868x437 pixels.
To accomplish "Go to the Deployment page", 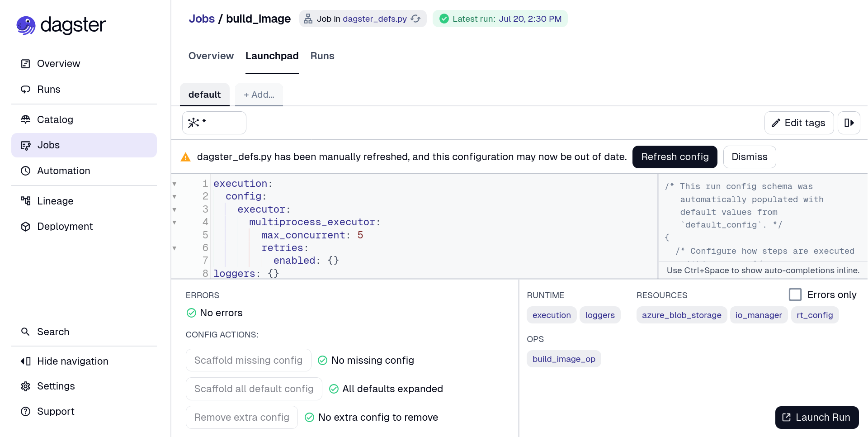I will (84, 227).
